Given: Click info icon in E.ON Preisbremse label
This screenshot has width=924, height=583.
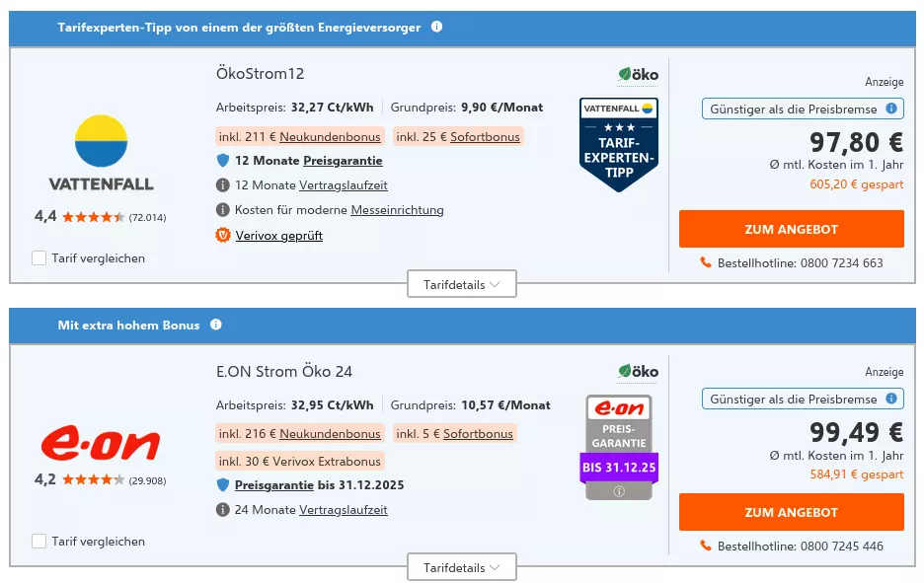Looking at the screenshot, I should 891,399.
